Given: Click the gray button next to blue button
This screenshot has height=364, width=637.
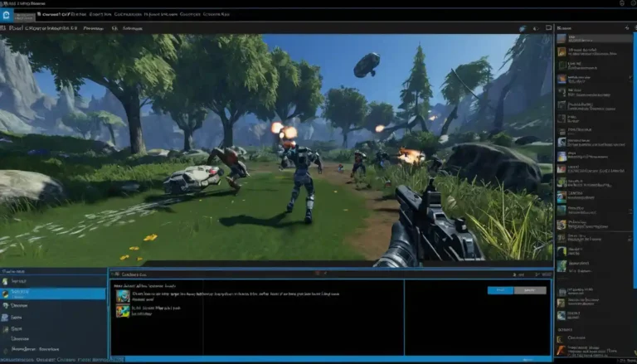Looking at the screenshot, I should coord(530,290).
